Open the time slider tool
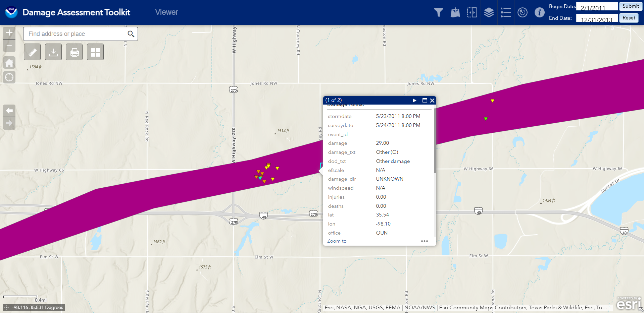Viewport: 644px width, 313px height. (522, 13)
